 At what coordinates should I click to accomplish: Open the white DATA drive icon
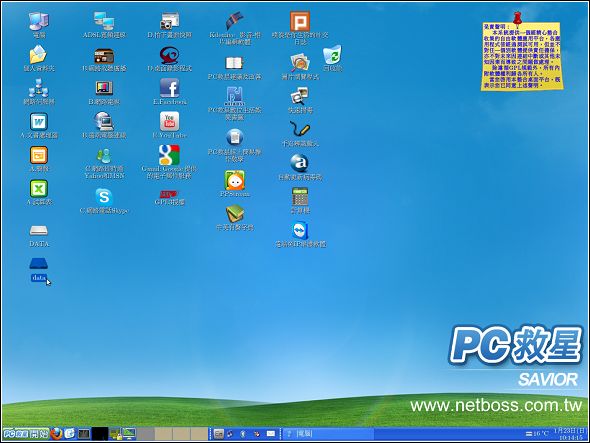pyautogui.click(x=39, y=230)
